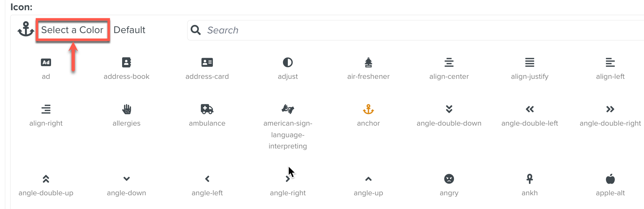Choose the angle-double-right icon
Image resolution: width=644 pixels, height=209 pixels.
[x=610, y=109]
